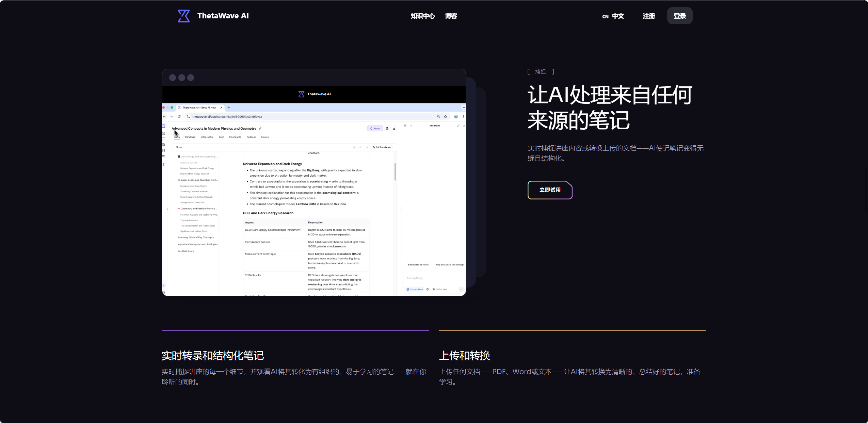Click the 立即试用 button
The height and width of the screenshot is (423, 868).
click(x=550, y=190)
